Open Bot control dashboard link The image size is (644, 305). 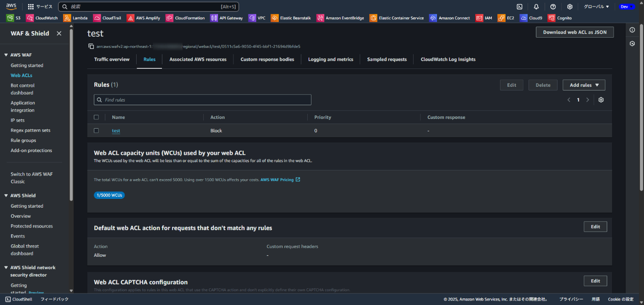pyautogui.click(x=23, y=89)
